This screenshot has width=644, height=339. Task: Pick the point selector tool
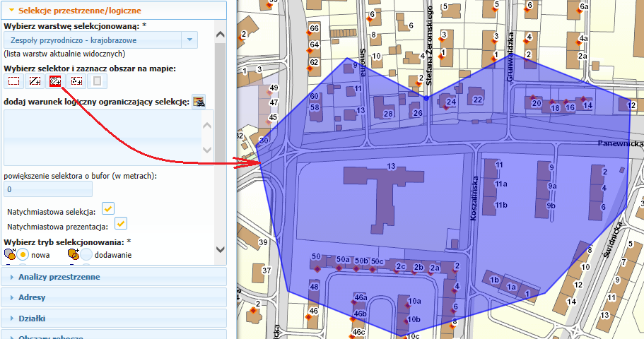(76, 81)
